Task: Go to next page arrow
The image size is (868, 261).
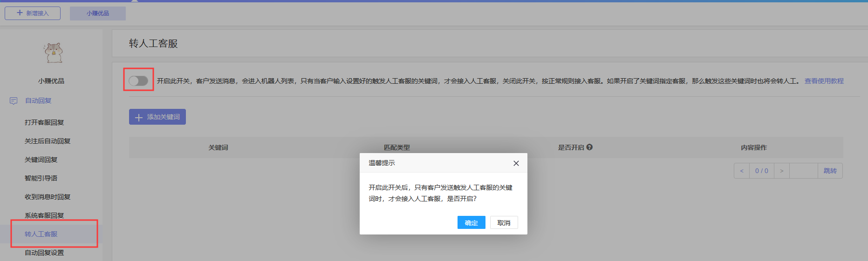Action: click(x=782, y=171)
